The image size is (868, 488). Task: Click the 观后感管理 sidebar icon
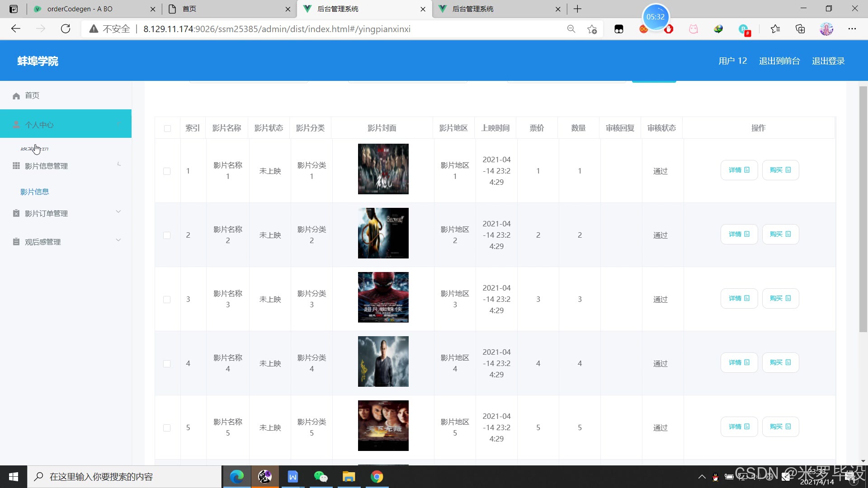click(x=16, y=242)
